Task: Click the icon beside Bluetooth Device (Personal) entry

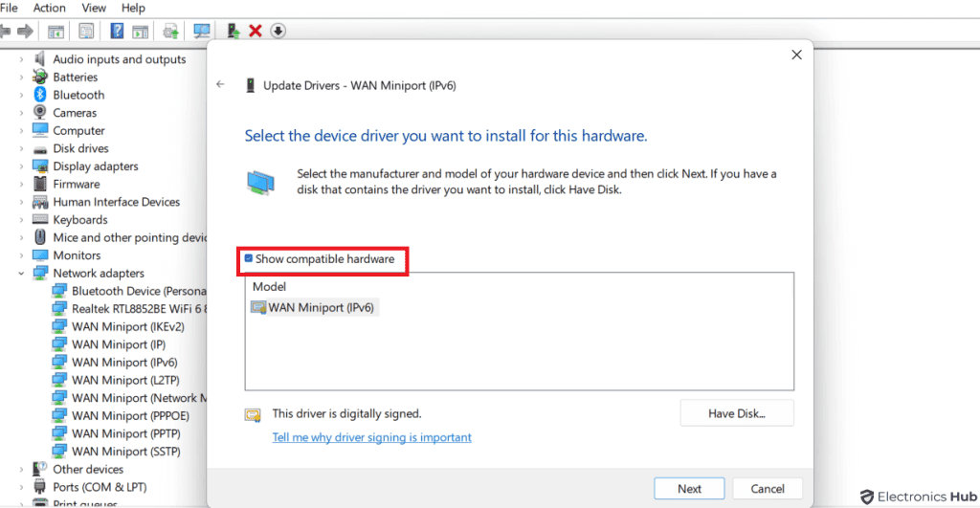Action: coord(59,291)
